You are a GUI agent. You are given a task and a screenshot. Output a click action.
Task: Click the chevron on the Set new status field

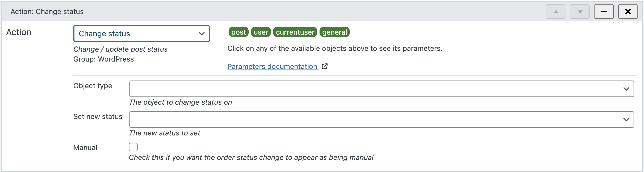(x=626, y=119)
